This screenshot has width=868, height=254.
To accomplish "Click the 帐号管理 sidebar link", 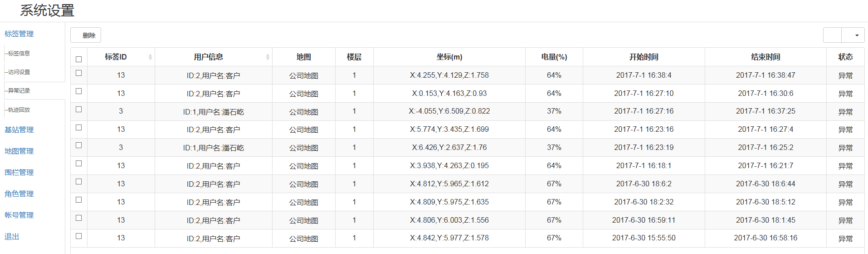I will pos(19,215).
